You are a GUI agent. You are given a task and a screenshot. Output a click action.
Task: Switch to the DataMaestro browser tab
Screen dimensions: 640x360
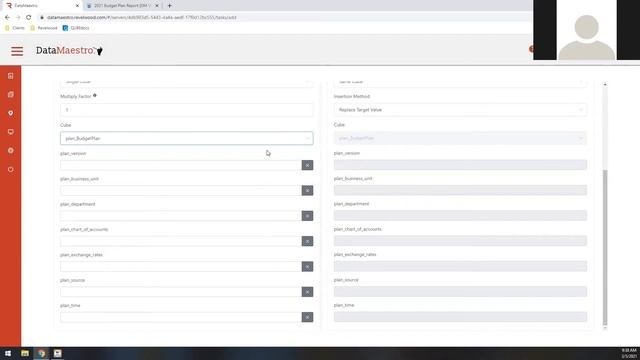coord(42,6)
